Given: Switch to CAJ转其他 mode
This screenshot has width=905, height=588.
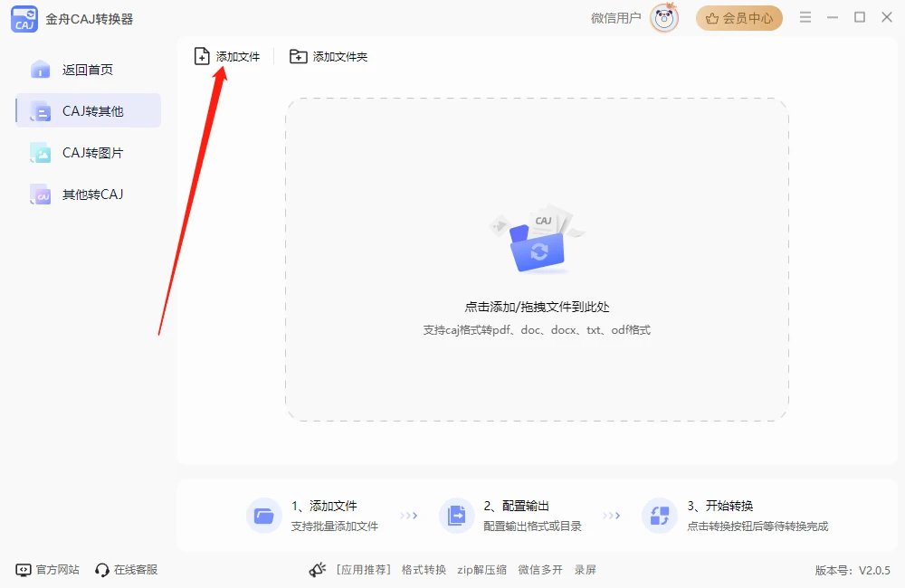Looking at the screenshot, I should pyautogui.click(x=88, y=110).
